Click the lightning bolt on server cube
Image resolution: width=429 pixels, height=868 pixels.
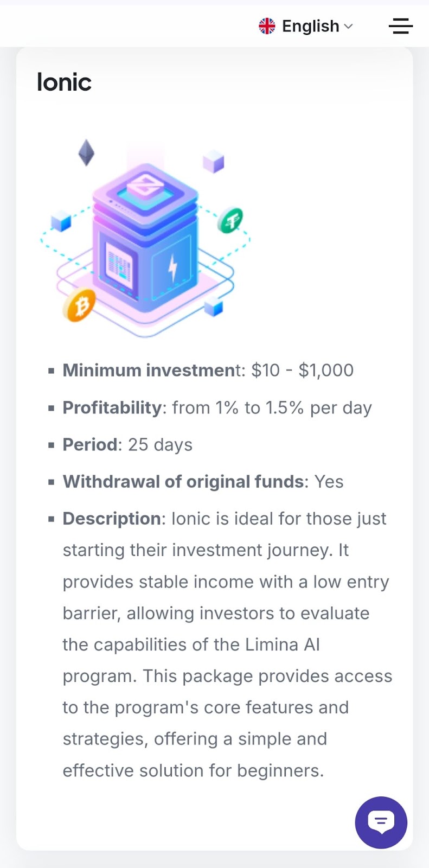172,267
